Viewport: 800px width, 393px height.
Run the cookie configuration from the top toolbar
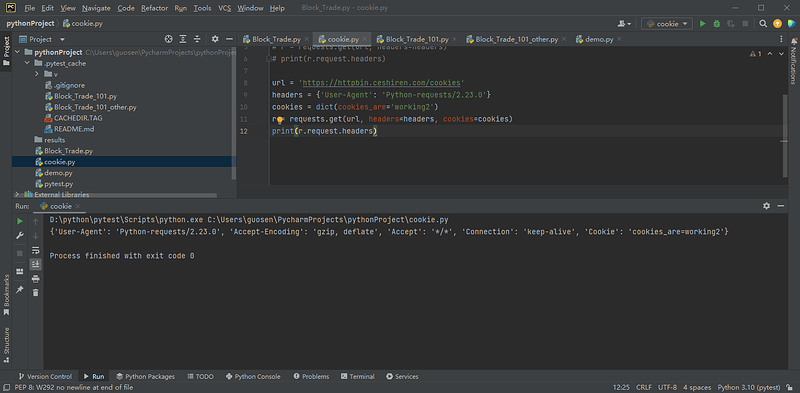703,23
